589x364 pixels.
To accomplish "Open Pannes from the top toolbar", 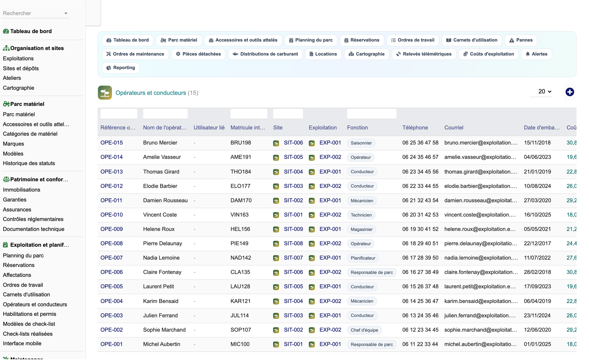I will point(521,40).
